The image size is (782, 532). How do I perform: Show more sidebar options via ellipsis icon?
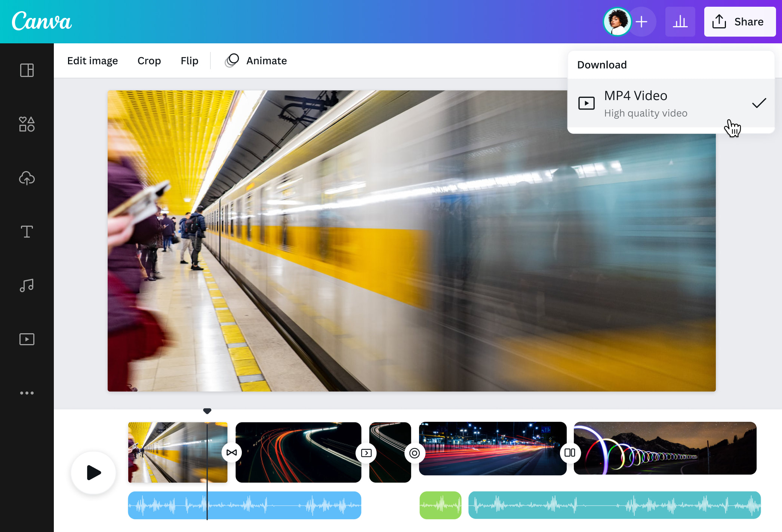coord(27,393)
